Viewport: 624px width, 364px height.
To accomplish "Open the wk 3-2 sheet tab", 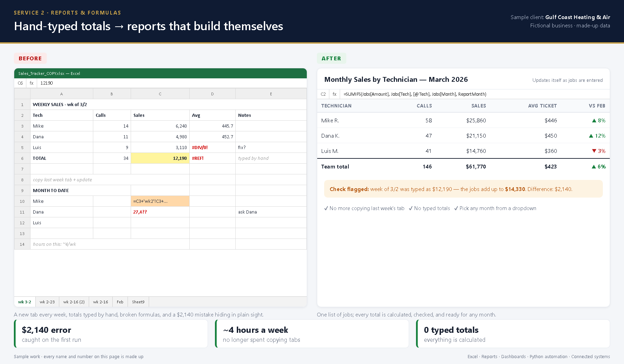I will point(25,302).
